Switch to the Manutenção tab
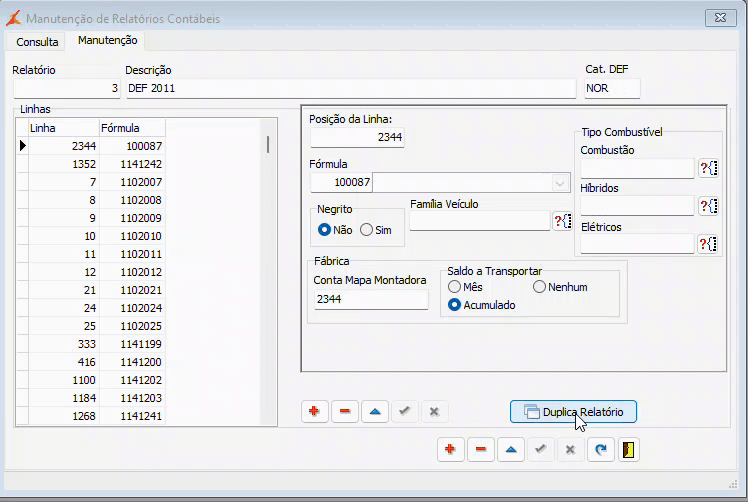 [x=108, y=41]
